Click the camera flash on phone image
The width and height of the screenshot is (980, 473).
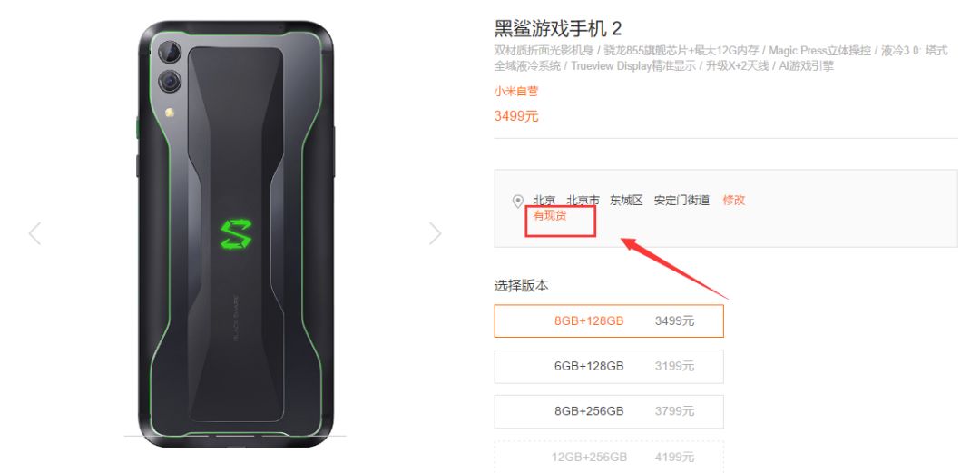pos(169,113)
